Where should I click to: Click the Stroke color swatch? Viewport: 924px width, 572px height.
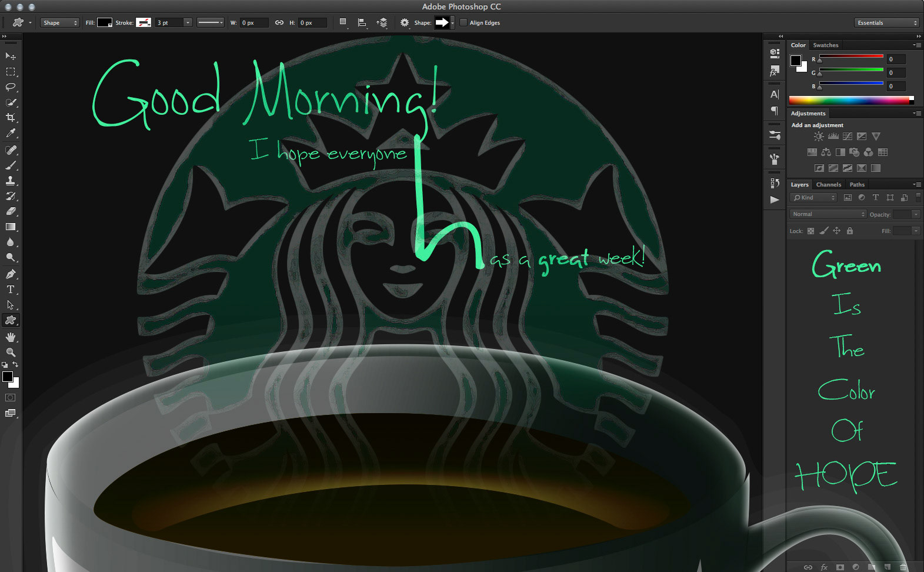point(144,23)
